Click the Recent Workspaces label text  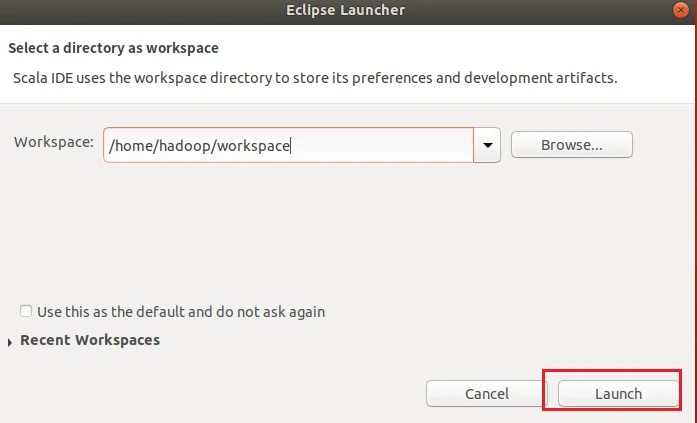[89, 340]
